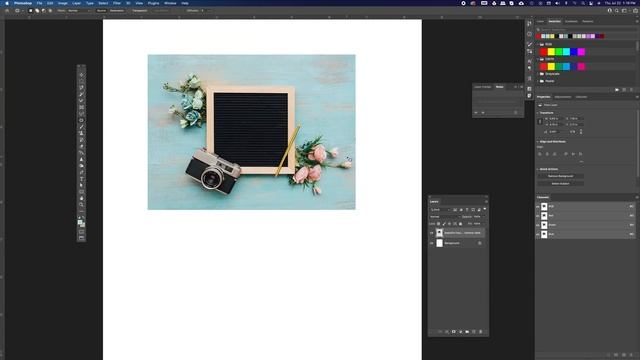The height and width of the screenshot is (360, 640).
Task: Enable the Transparent checkbox in options bar
Action: (x=139, y=11)
